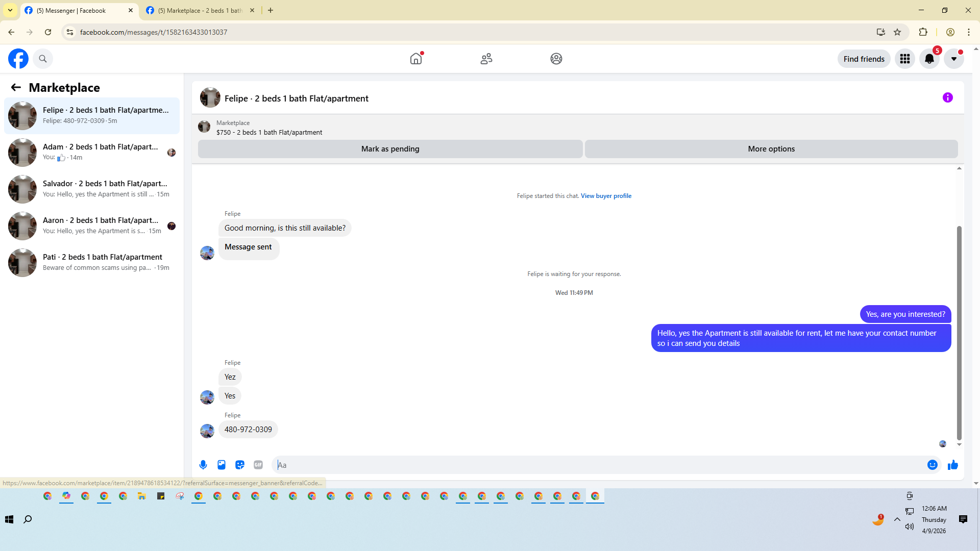Viewport: 980px width, 551px height.
Task: Open the tab search dropdown in Chrome
Action: click(10, 10)
